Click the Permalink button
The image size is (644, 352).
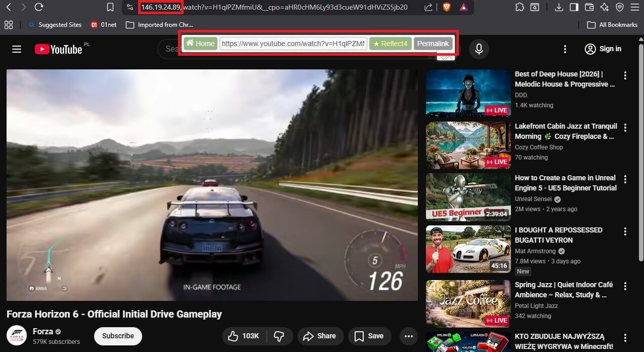(x=433, y=44)
